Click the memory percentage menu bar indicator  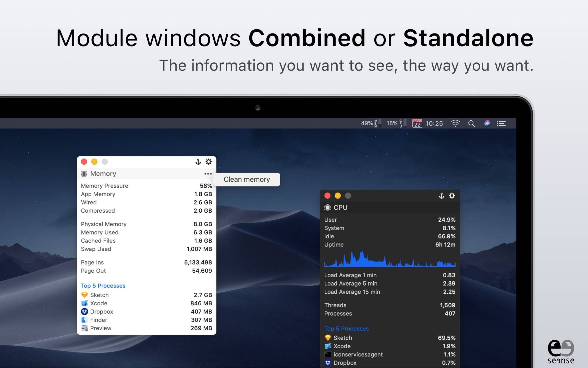coord(371,123)
